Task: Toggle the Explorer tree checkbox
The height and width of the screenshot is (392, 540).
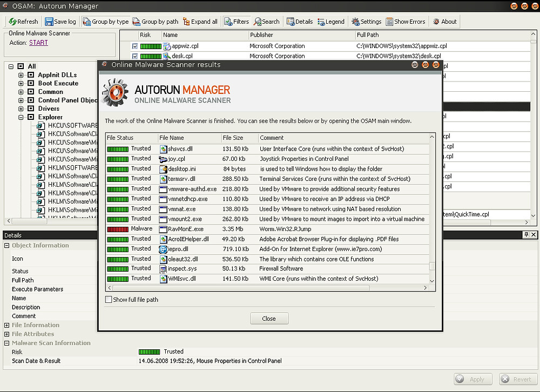Action: click(x=31, y=117)
